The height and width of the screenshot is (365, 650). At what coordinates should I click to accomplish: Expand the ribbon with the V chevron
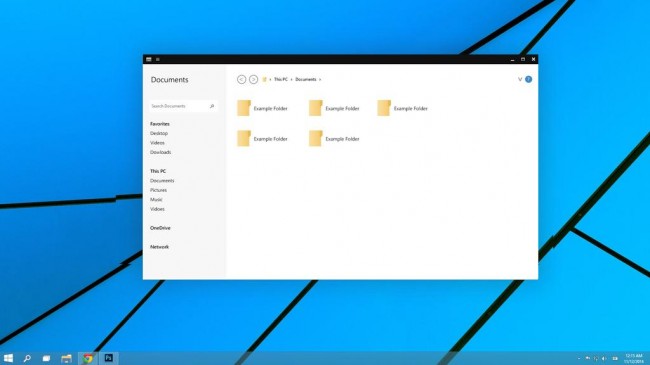click(x=520, y=79)
